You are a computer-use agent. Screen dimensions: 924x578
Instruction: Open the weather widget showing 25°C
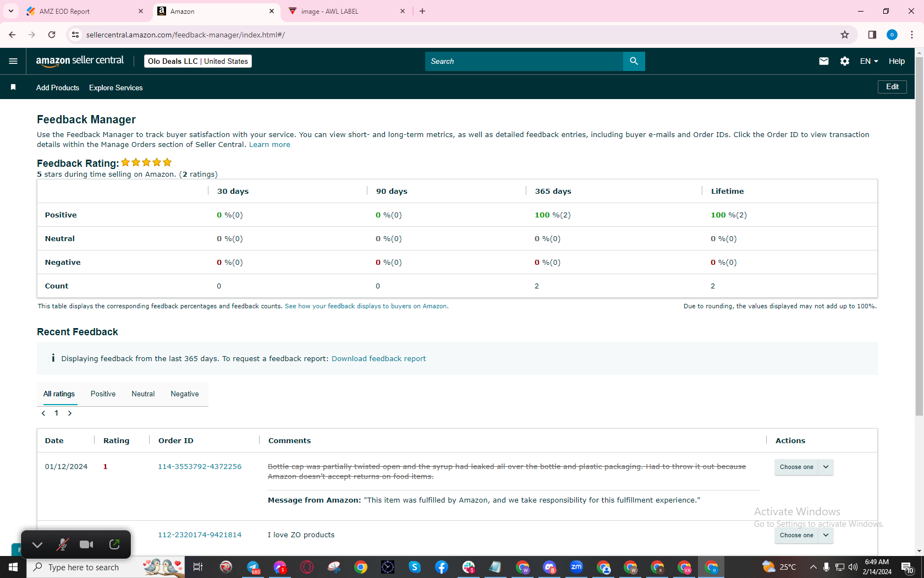point(779,567)
